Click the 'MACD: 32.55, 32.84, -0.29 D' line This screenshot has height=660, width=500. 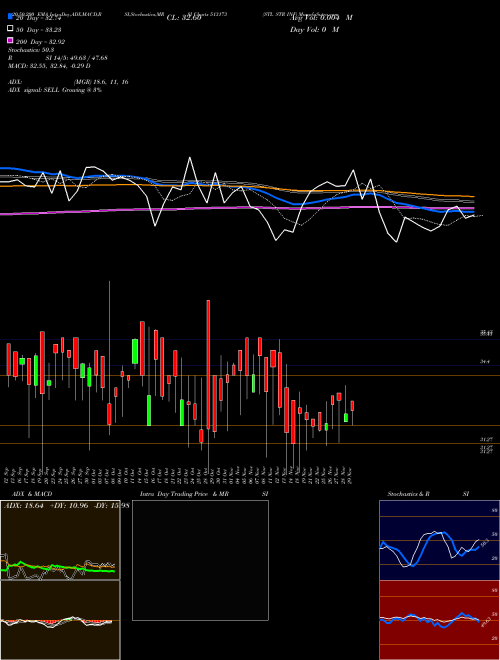point(49,66)
